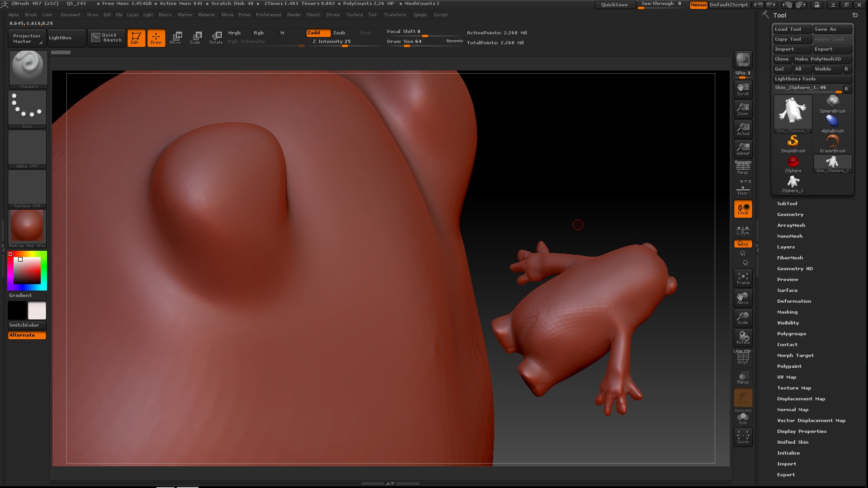
Task: Click the Frame view icon
Action: pos(743,278)
